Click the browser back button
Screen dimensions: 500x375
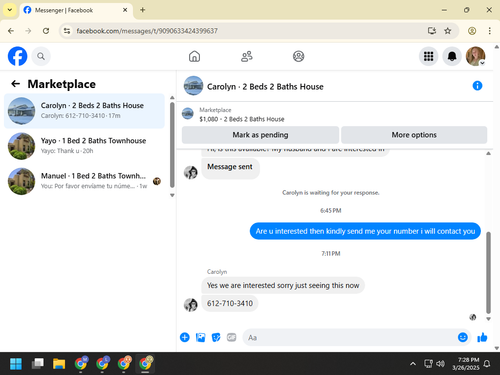(11, 31)
